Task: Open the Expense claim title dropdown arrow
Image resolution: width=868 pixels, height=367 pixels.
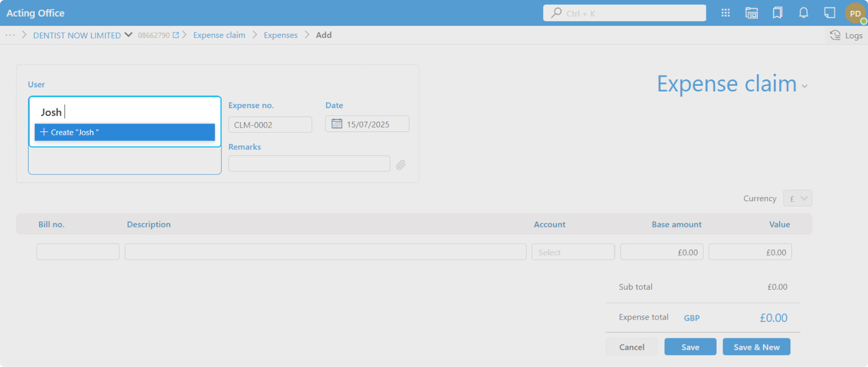Action: [x=805, y=86]
